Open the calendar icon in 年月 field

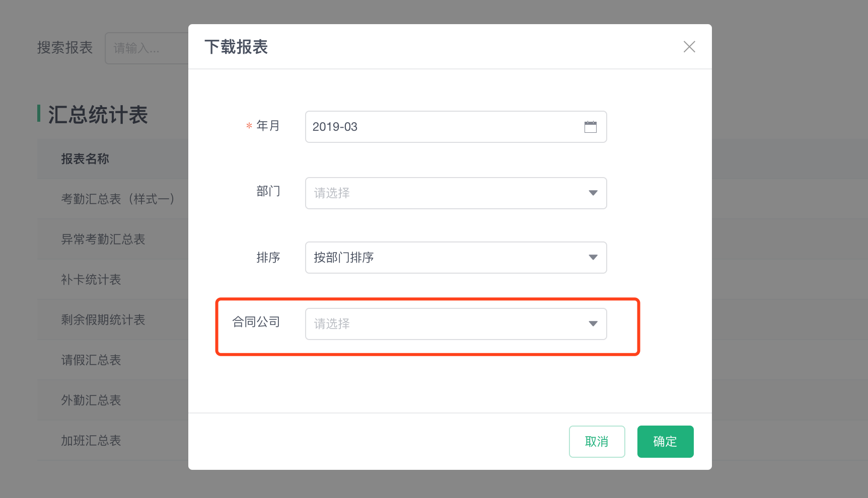(x=590, y=127)
